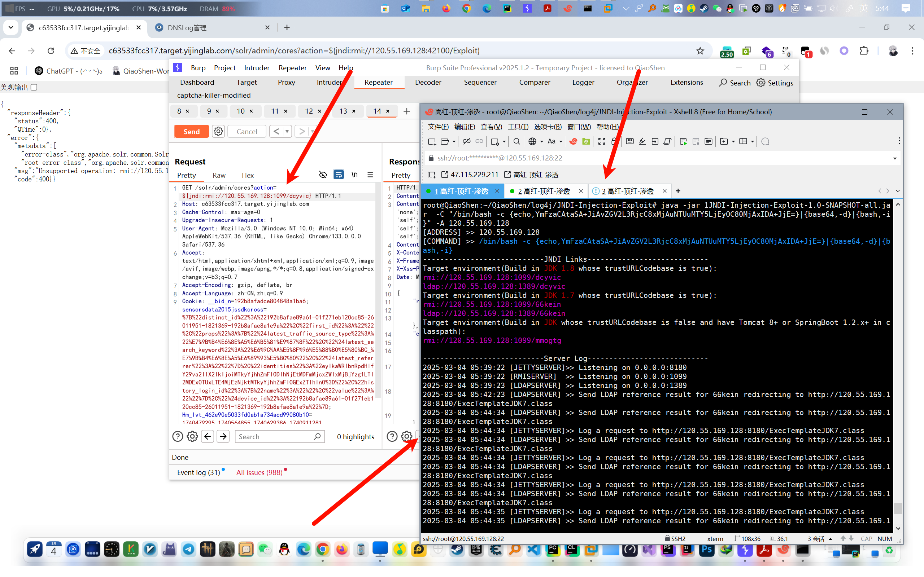
Task: Click Xshell disconnect link icon
Action: [x=466, y=142]
